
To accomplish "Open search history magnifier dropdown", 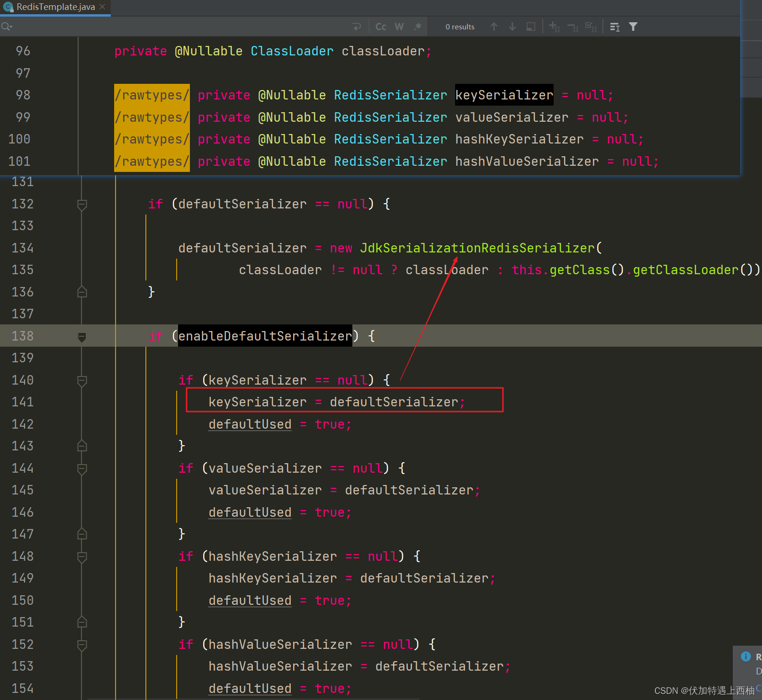I will click(x=7, y=27).
